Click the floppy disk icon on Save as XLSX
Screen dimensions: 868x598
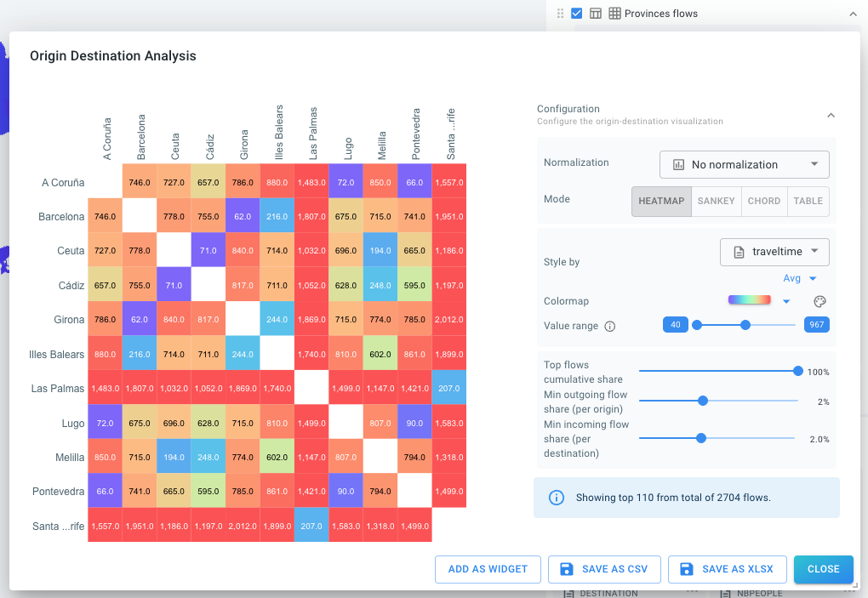click(686, 569)
